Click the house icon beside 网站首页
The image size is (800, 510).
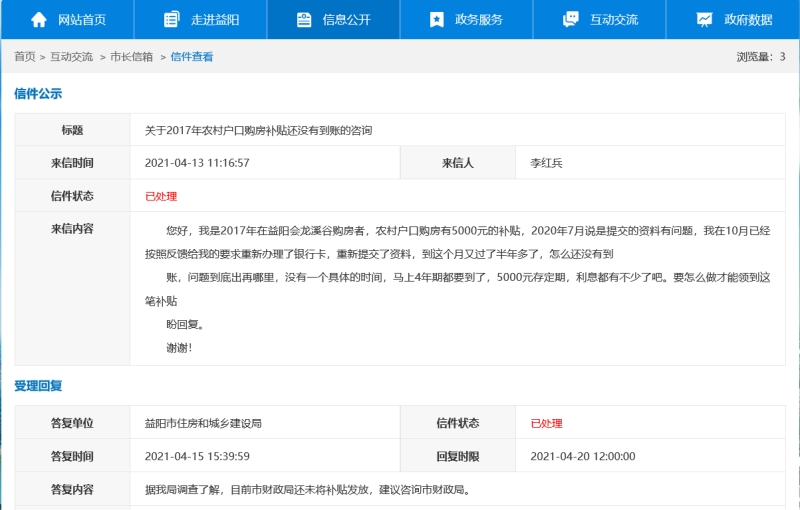point(39,19)
